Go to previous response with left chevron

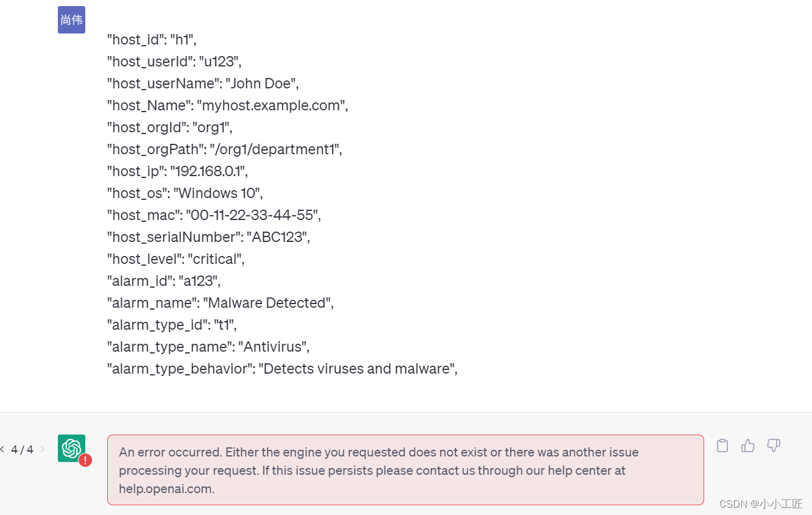[x=2, y=450]
